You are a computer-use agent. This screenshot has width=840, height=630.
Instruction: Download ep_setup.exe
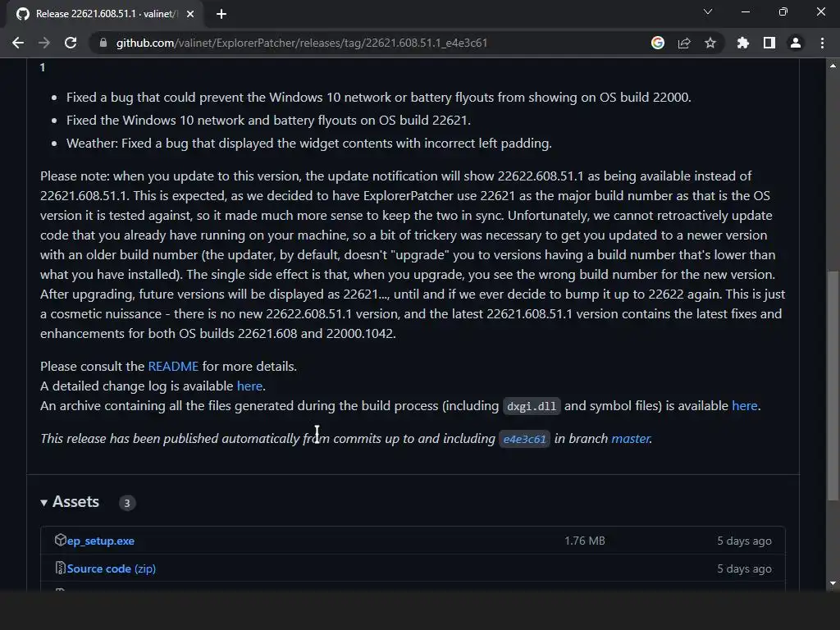point(101,541)
